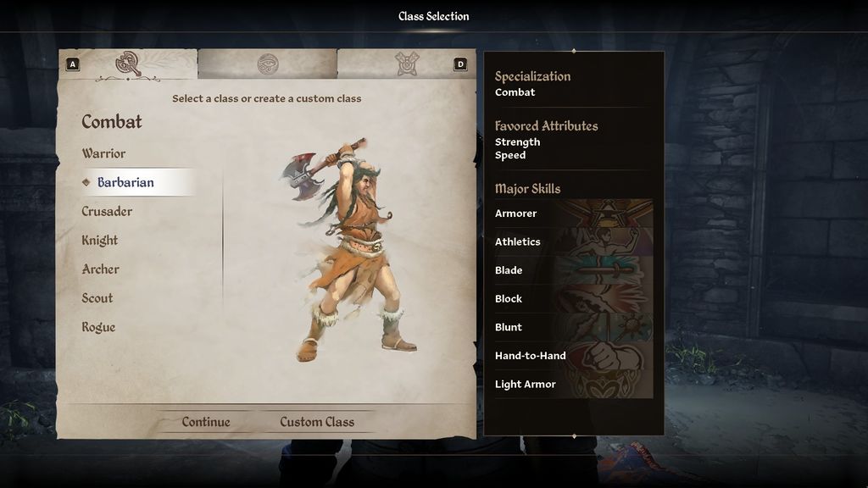The width and height of the screenshot is (868, 488).
Task: Choose the Scout class
Action: [x=97, y=298]
